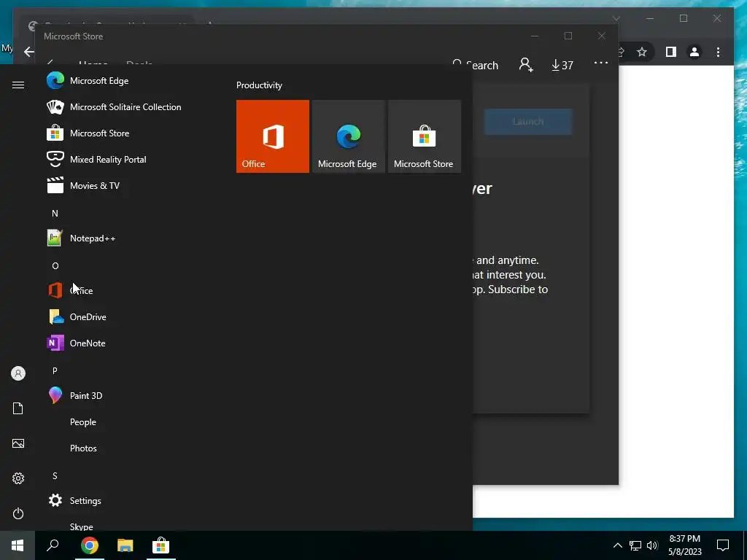747x560 pixels.
Task: Show hidden system tray icons
Action: tap(617, 545)
